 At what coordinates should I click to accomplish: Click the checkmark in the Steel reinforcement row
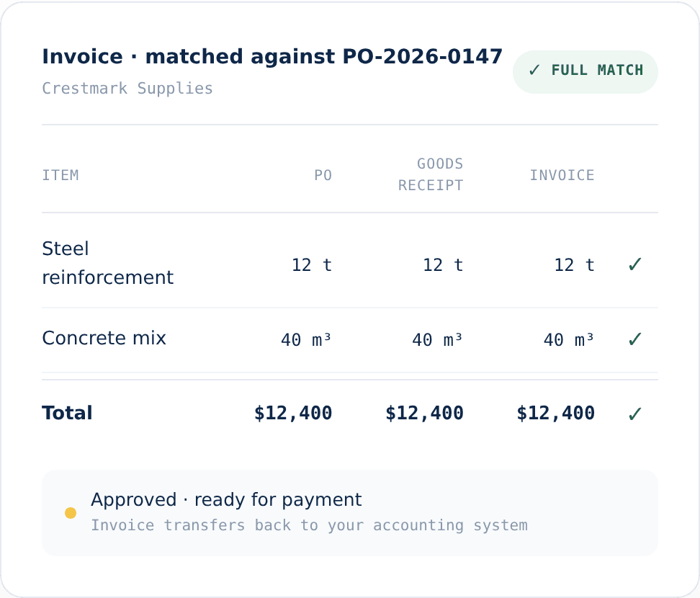coord(634,264)
